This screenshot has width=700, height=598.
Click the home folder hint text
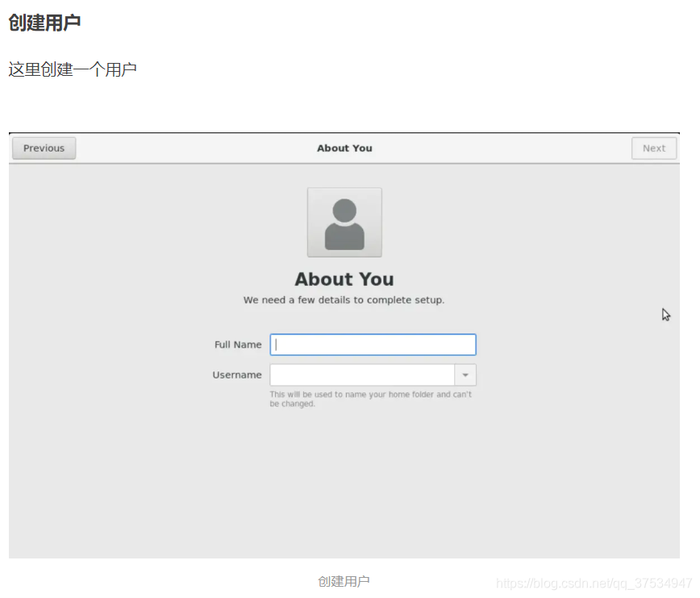click(x=370, y=399)
